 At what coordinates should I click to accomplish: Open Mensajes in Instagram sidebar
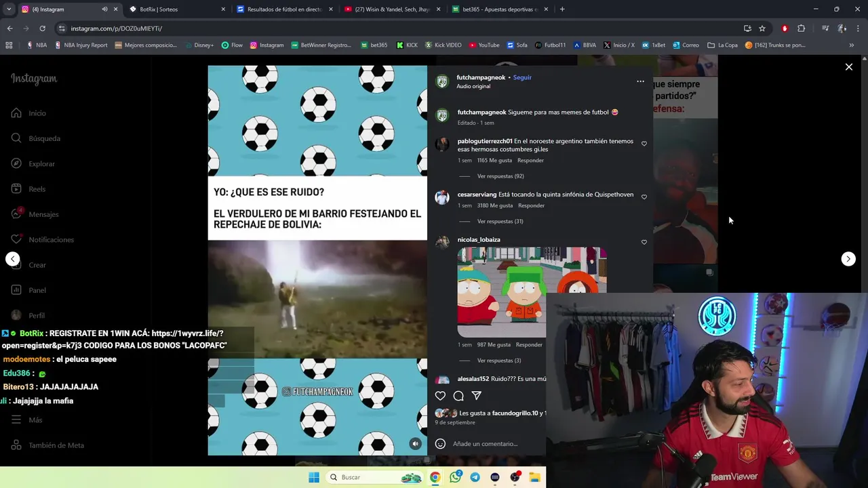[x=35, y=214]
